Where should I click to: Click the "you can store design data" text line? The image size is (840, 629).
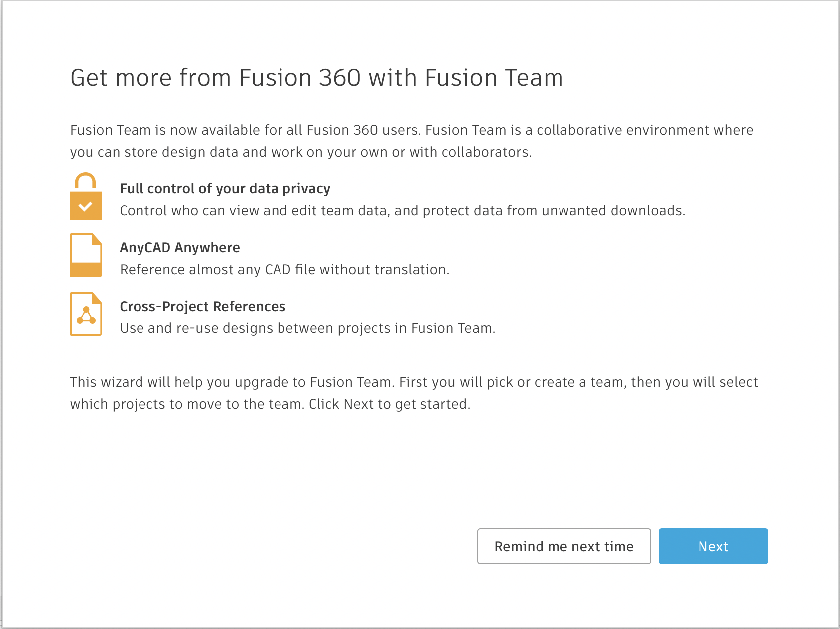[x=301, y=152]
